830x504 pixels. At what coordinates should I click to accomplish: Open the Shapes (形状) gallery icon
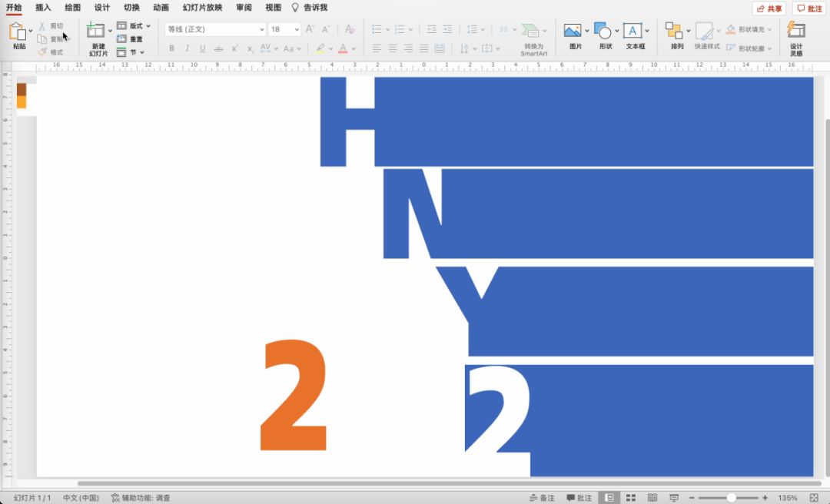coord(603,31)
